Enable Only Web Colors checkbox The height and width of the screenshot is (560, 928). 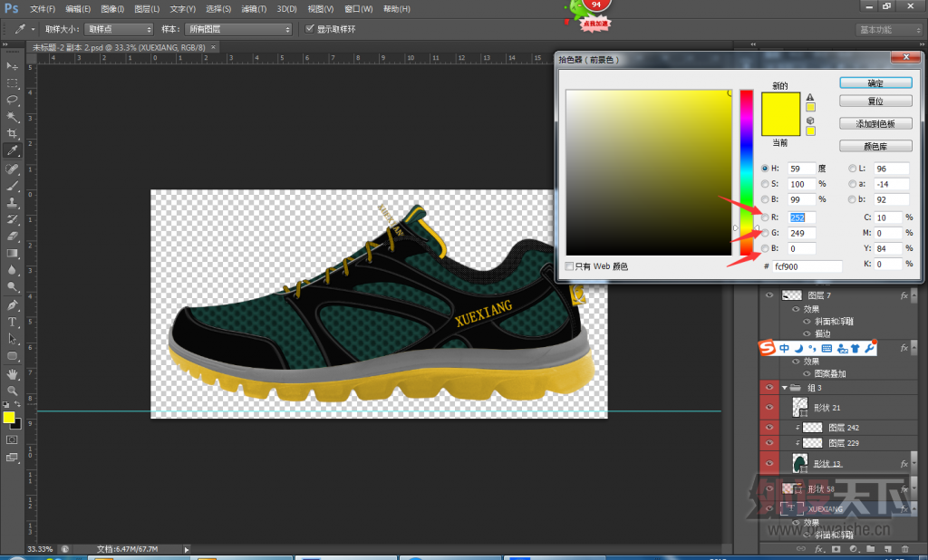569,266
